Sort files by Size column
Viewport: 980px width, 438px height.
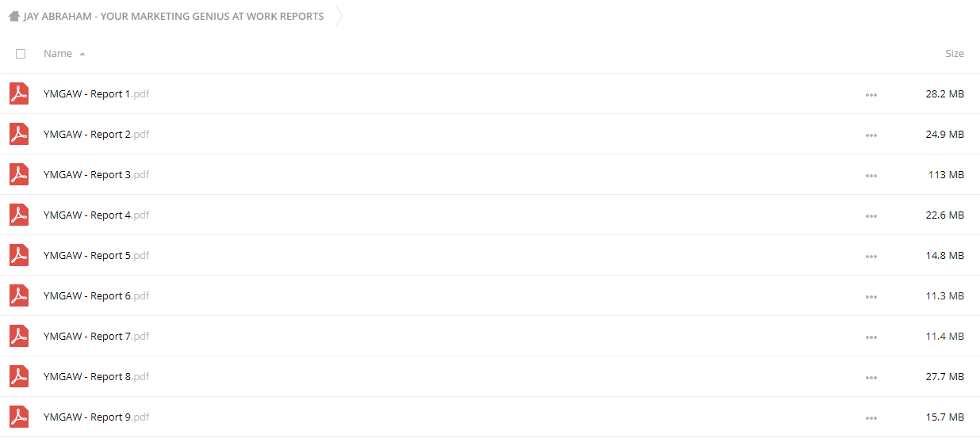pos(955,54)
